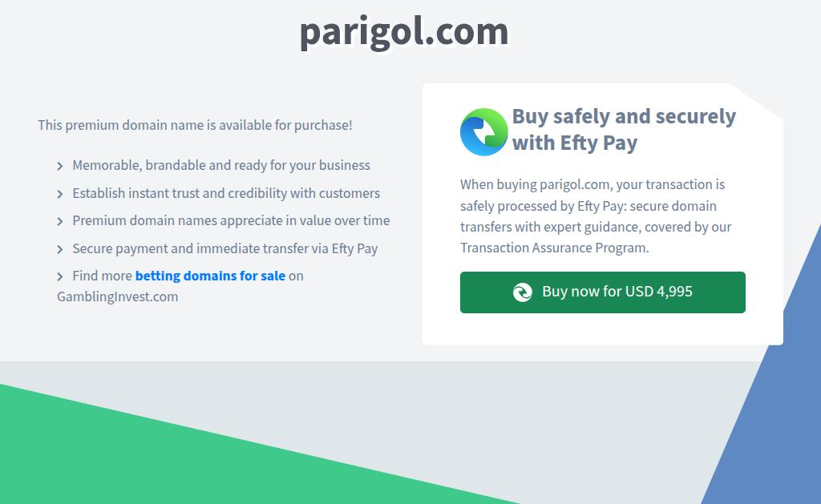
Task: Click 'Memorable, brandable and ready for your business'
Action: [x=221, y=165]
